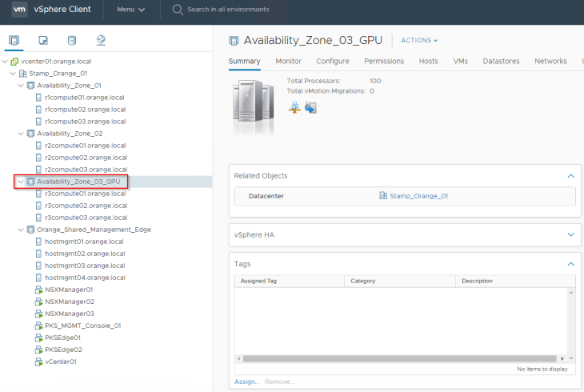The image size is (584, 392).
Task: Click the new virtual machine icon in summary
Action: (310, 107)
